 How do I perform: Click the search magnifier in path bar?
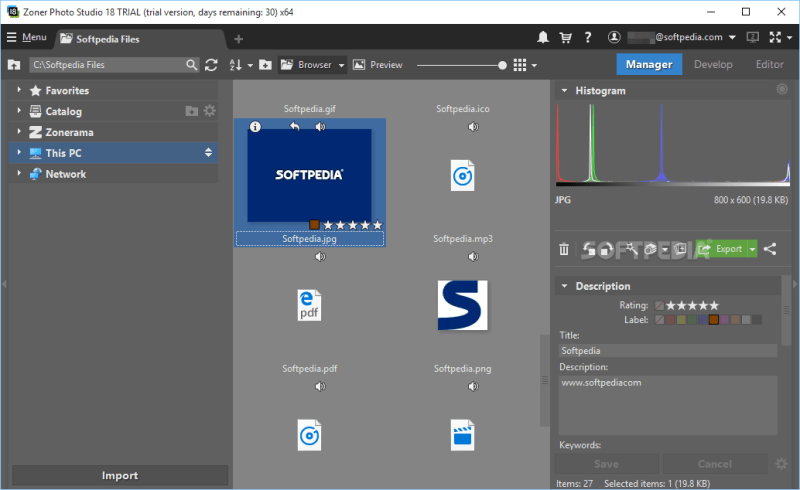(191, 65)
